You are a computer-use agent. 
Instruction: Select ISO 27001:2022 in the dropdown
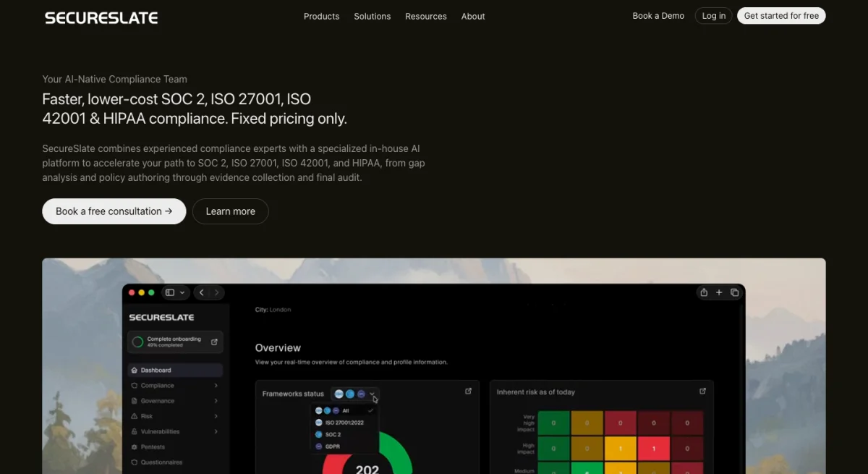point(344,423)
